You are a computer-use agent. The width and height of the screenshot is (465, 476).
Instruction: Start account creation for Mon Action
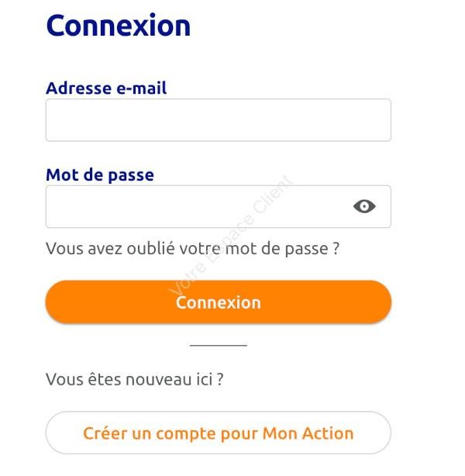coord(219,433)
